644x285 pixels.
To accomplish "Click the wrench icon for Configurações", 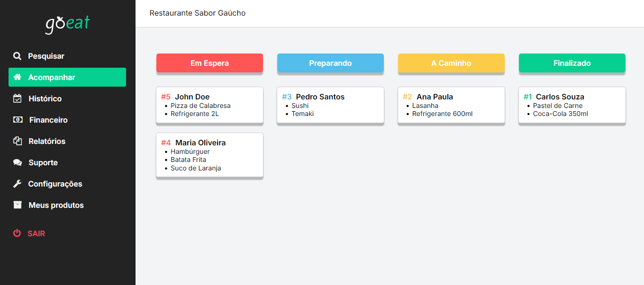I will pos(17,184).
